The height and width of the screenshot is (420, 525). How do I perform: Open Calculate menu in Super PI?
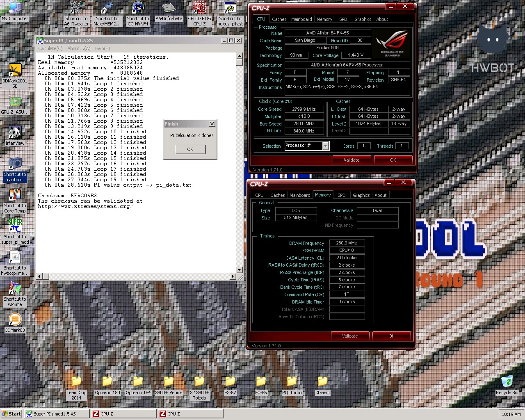50,48
